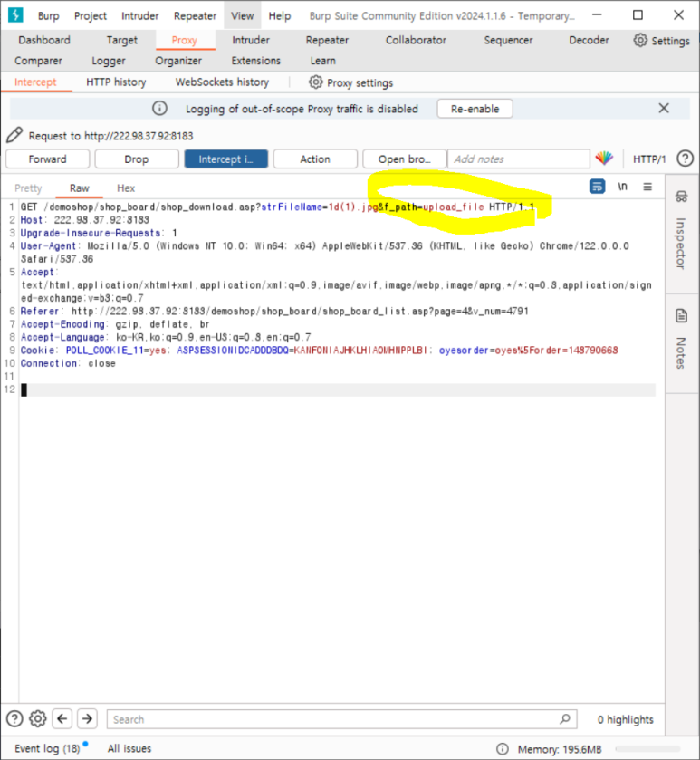
Task: Switch to the Organizer tab
Action: 178,61
